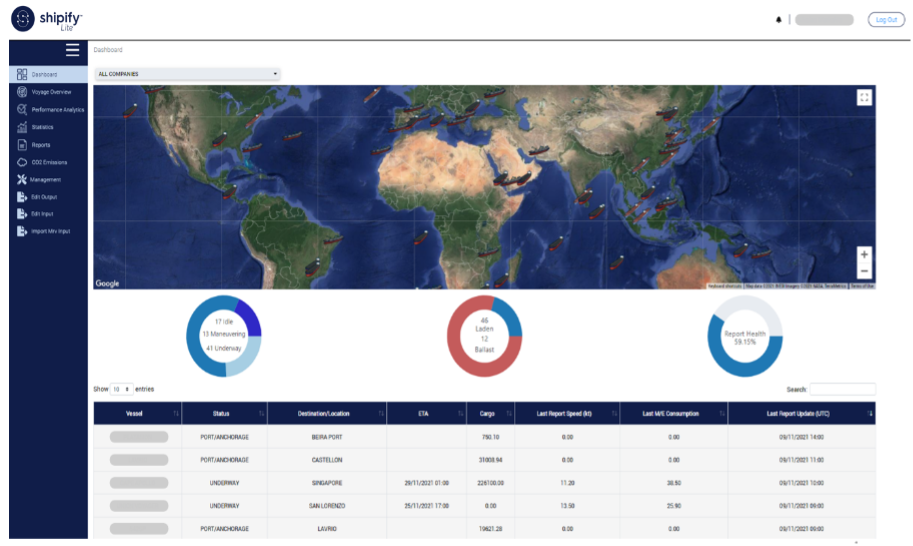Open Performance Analytics from the sidebar
Viewport: 913px width, 546px height.
click(x=56, y=109)
